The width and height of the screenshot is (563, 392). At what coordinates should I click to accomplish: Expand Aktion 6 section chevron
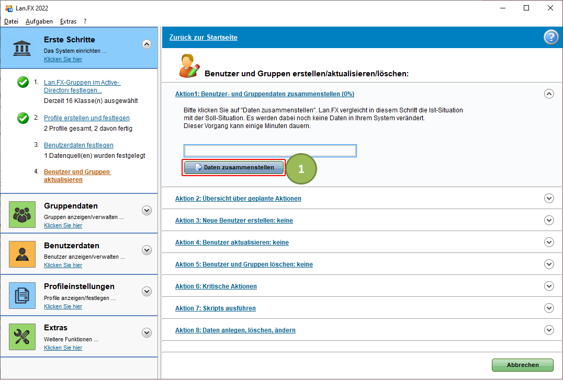tap(549, 286)
